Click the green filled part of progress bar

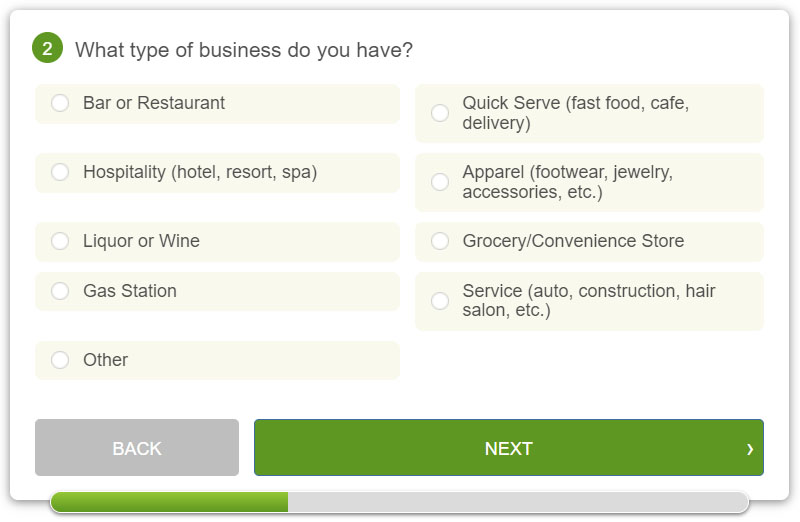tap(170, 502)
